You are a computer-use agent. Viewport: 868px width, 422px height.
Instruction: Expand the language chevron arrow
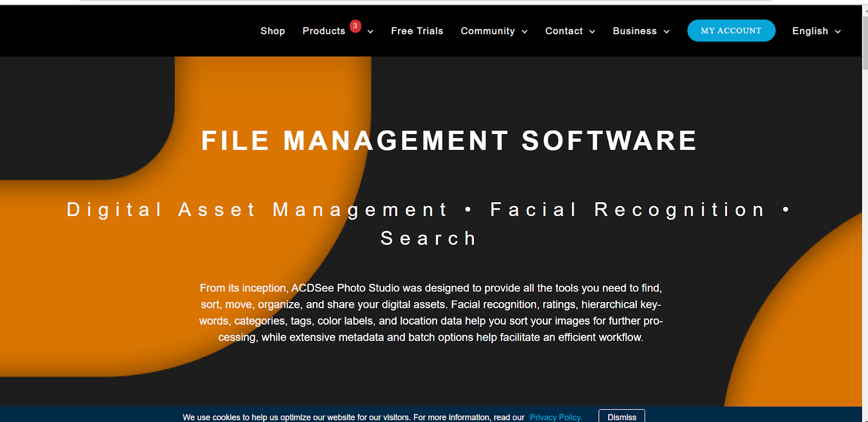[838, 32]
